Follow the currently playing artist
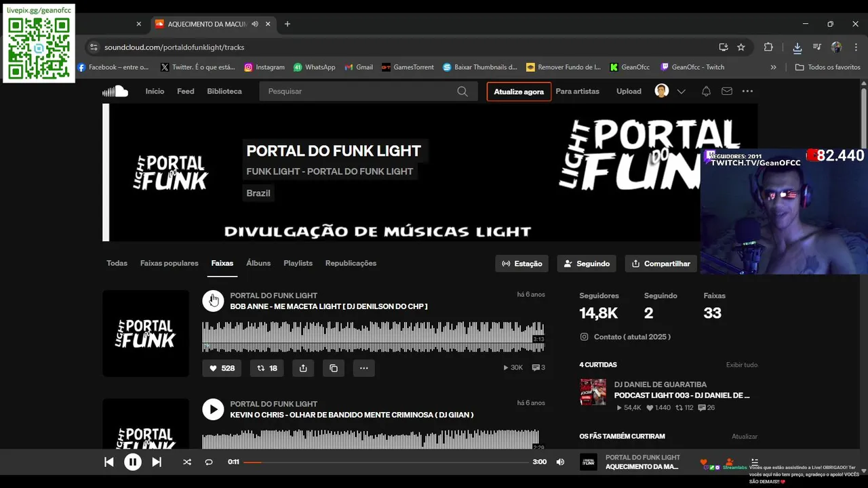 730,462
